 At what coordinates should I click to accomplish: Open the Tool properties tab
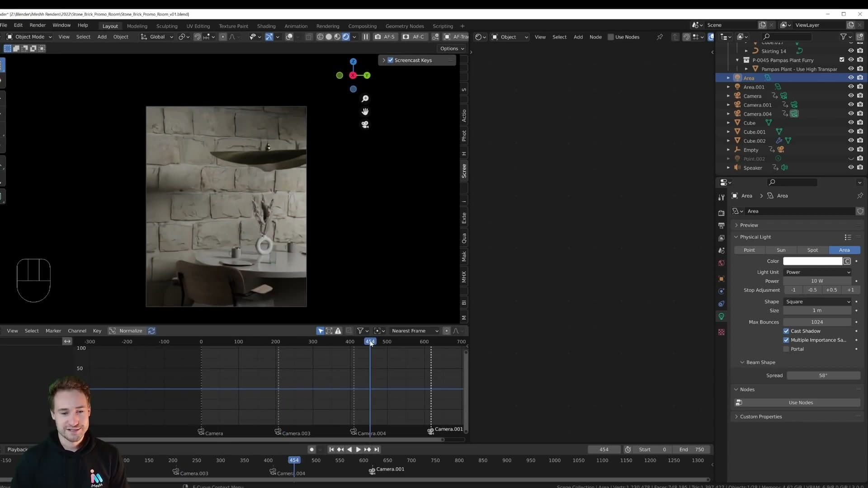pos(721,197)
